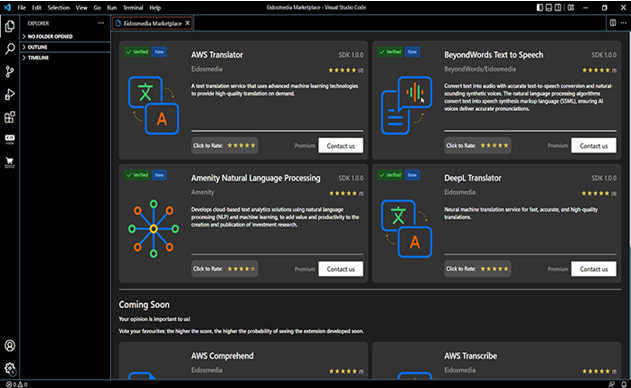The height and width of the screenshot is (388, 631).
Task: Click the Visual Studio Code logo icon
Action: [x=7, y=7]
